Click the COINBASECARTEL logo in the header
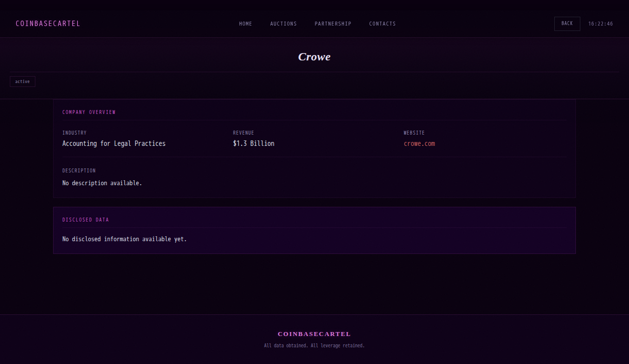Image resolution: width=629 pixels, height=364 pixels. 48,24
